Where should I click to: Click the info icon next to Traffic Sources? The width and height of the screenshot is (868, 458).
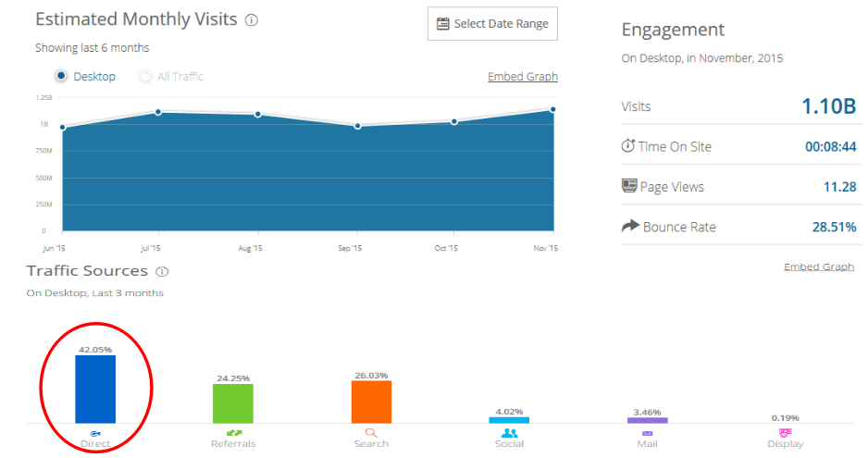[x=162, y=272]
